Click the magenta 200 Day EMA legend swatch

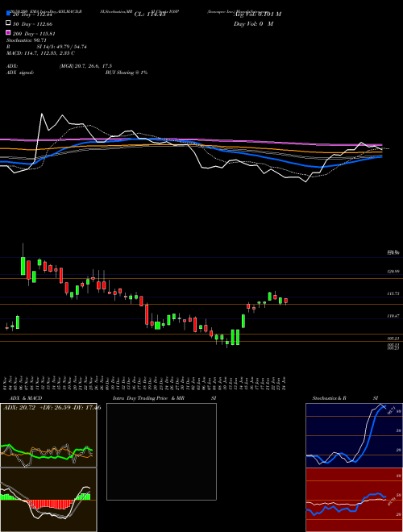[x=9, y=32]
